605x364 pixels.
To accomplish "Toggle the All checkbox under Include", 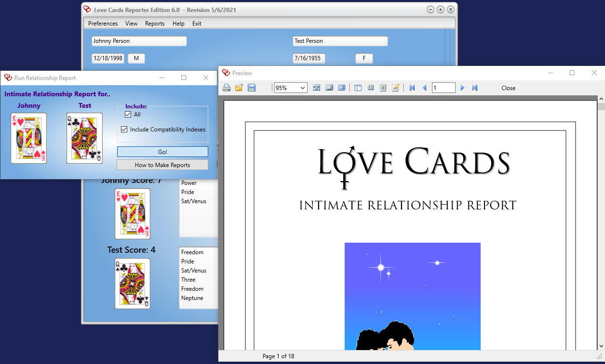I will click(x=128, y=115).
